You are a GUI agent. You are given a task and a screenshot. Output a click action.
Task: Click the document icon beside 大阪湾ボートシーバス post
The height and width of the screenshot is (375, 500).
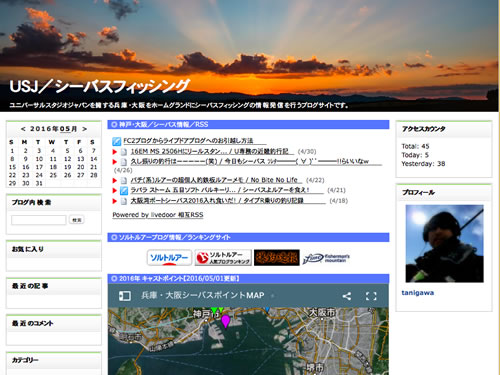[x=124, y=201]
